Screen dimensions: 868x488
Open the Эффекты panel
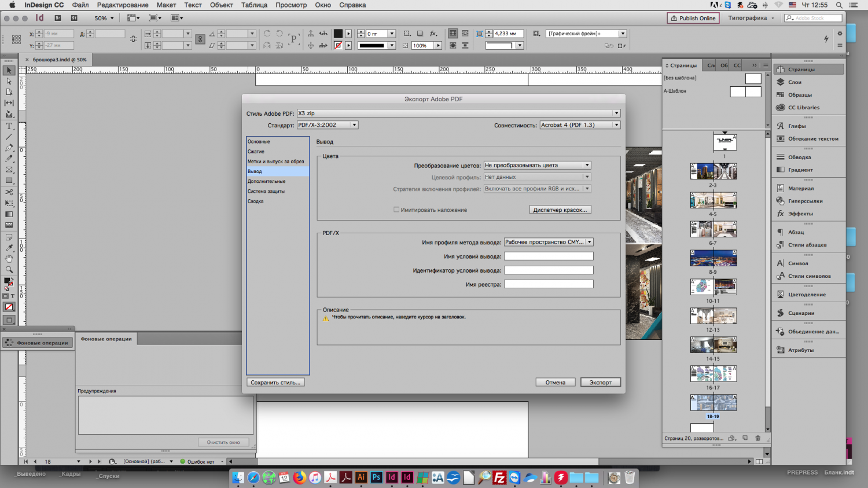pyautogui.click(x=800, y=214)
